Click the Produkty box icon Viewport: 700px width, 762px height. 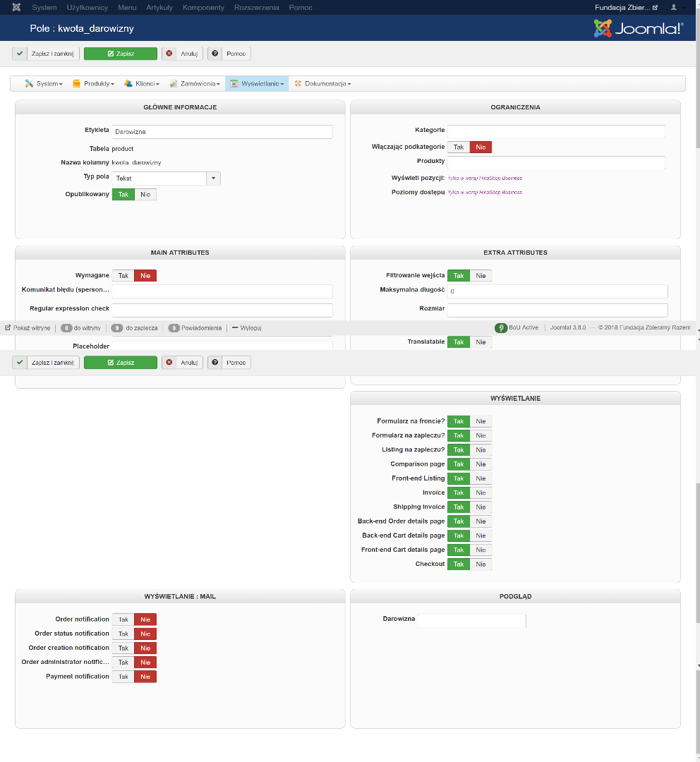[x=76, y=83]
